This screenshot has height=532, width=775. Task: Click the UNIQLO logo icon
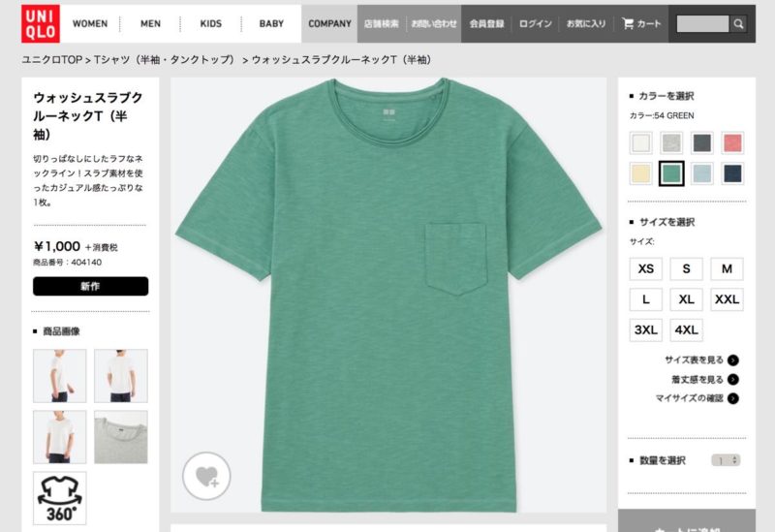tap(41, 23)
